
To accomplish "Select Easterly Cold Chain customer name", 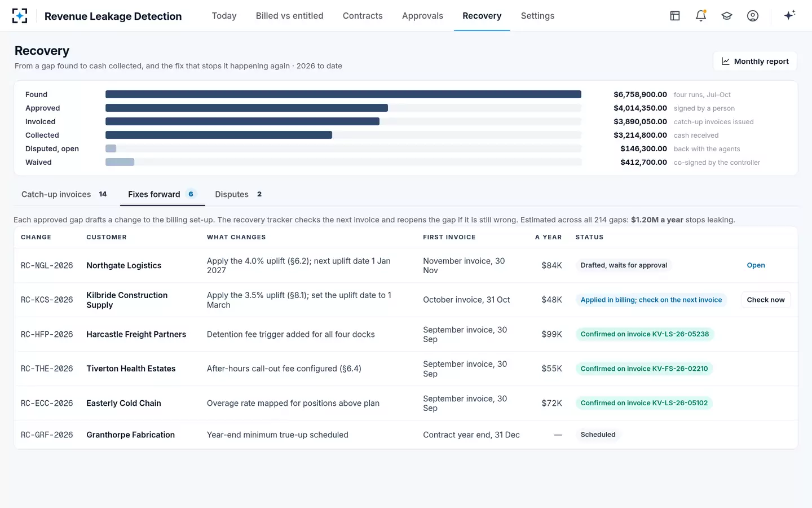I will pyautogui.click(x=123, y=403).
